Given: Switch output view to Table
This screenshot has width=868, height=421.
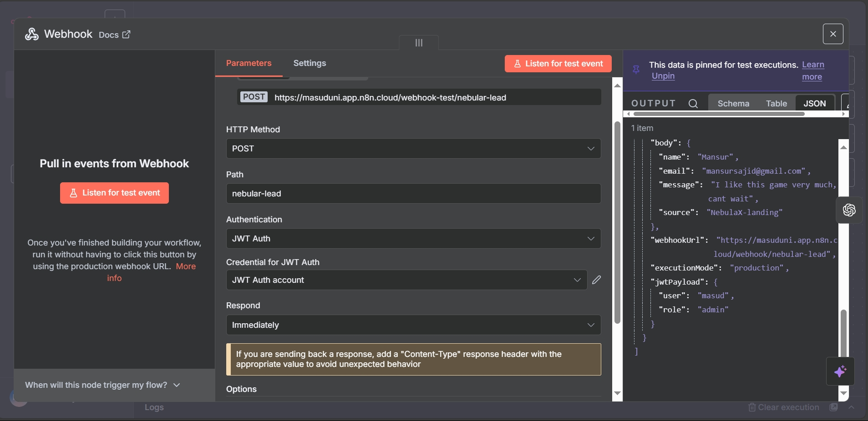Looking at the screenshot, I should tap(776, 104).
